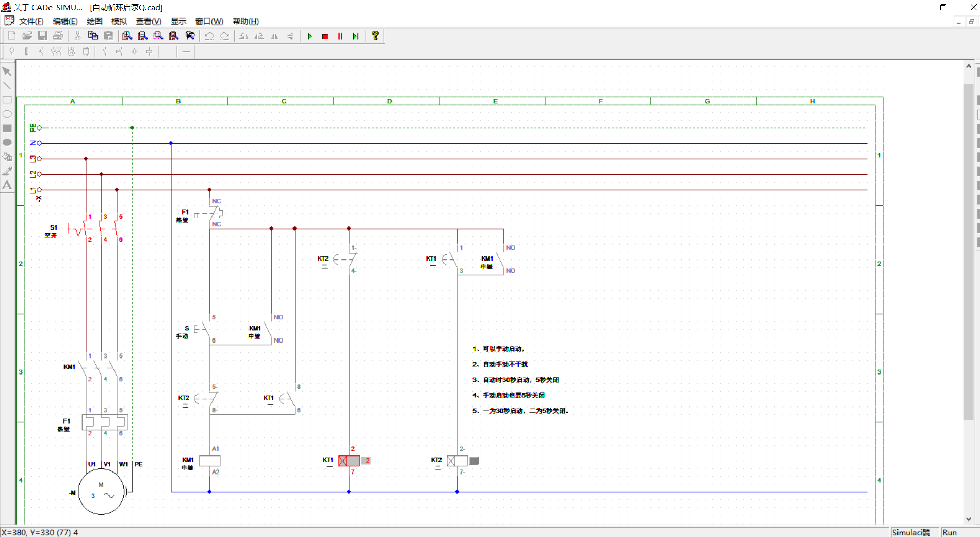
Task: Click the vertical scrollbar up arrow
Action: (969, 66)
